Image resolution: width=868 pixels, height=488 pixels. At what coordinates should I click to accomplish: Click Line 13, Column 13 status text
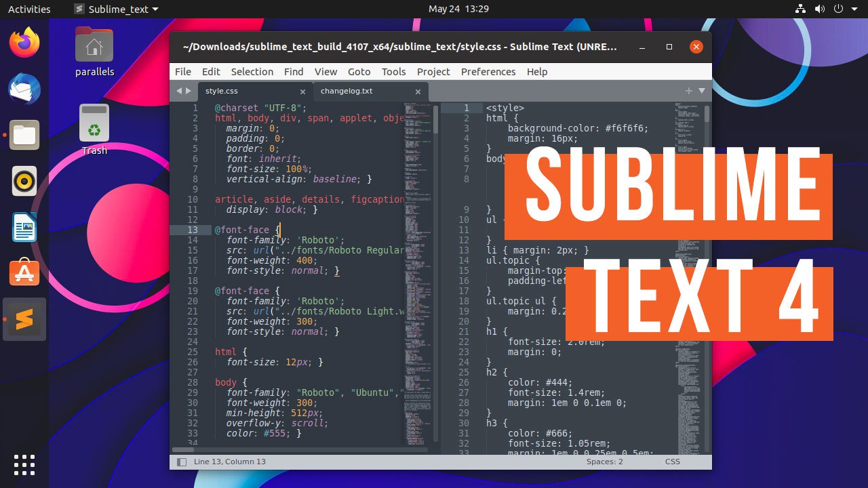(230, 462)
